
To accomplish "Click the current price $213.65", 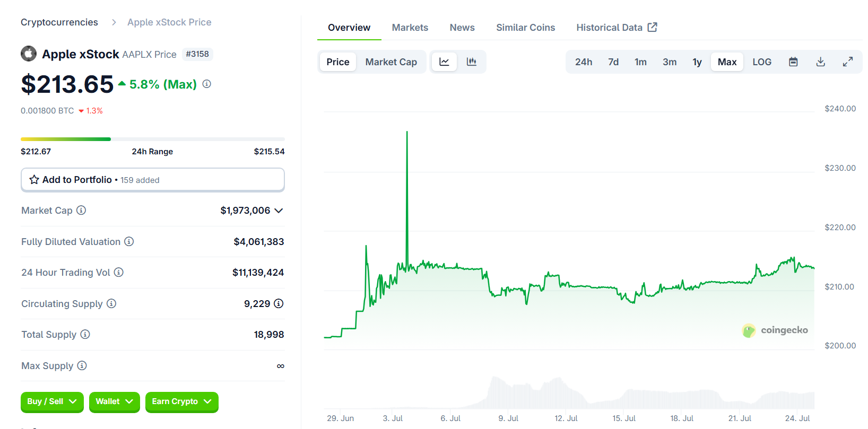I will point(67,84).
